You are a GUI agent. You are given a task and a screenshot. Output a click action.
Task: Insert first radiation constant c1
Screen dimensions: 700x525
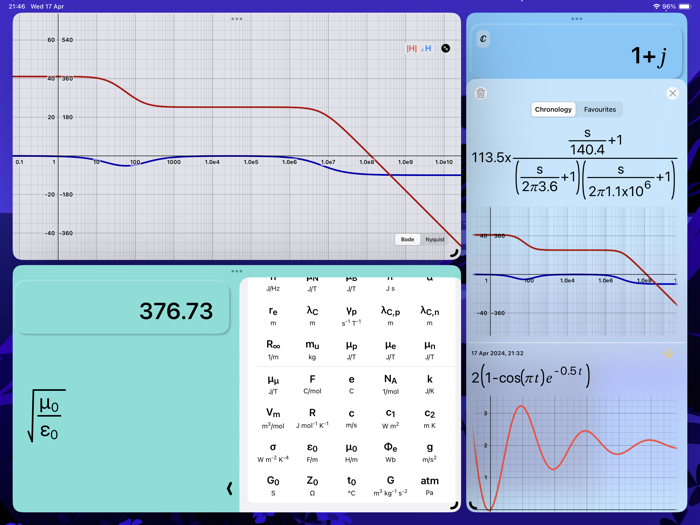click(x=390, y=418)
